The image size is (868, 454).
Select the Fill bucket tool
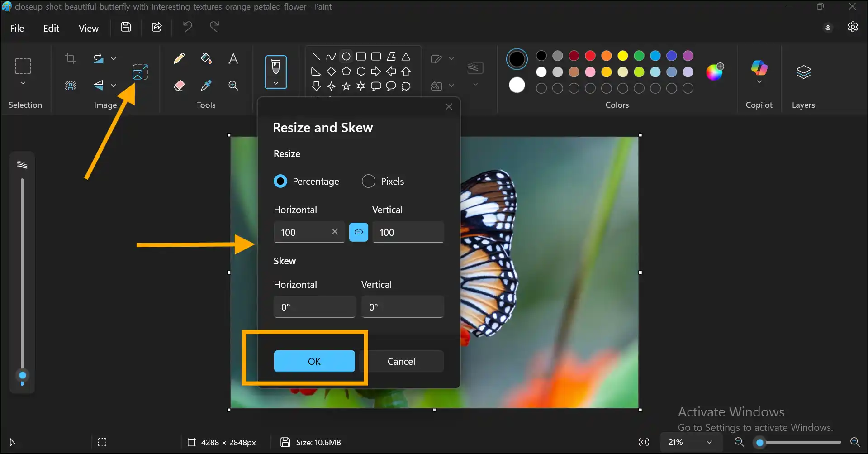[x=206, y=58]
